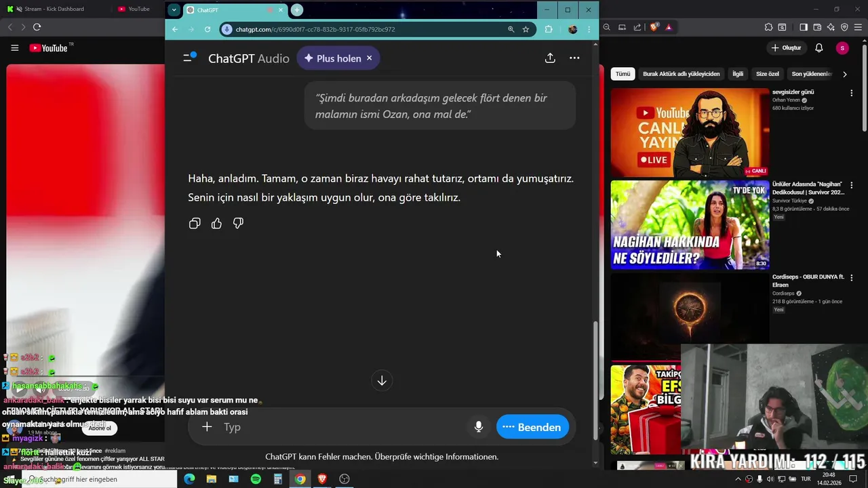868x488 pixels.
Task: Open YouTube notifications bell
Action: [819, 48]
